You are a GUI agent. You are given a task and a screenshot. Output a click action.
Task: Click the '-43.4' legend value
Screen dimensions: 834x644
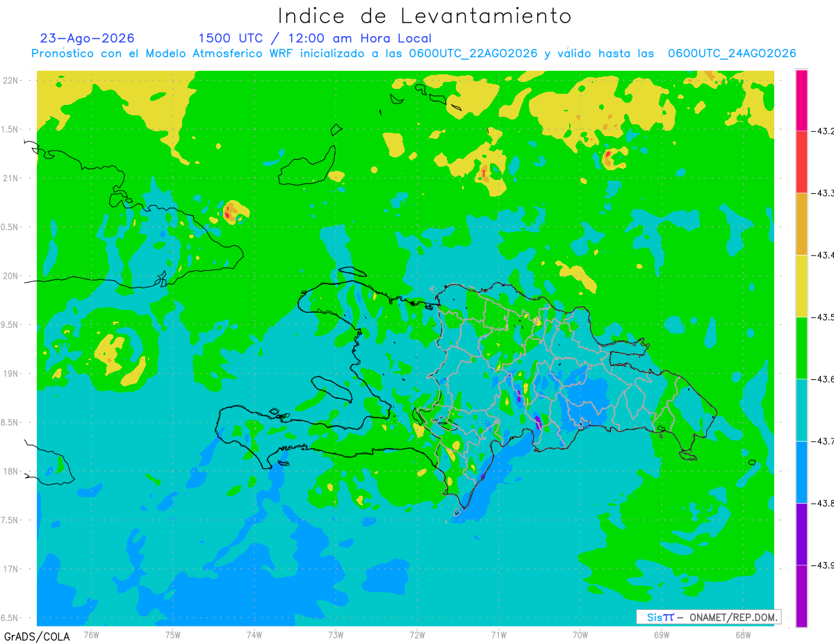click(821, 255)
